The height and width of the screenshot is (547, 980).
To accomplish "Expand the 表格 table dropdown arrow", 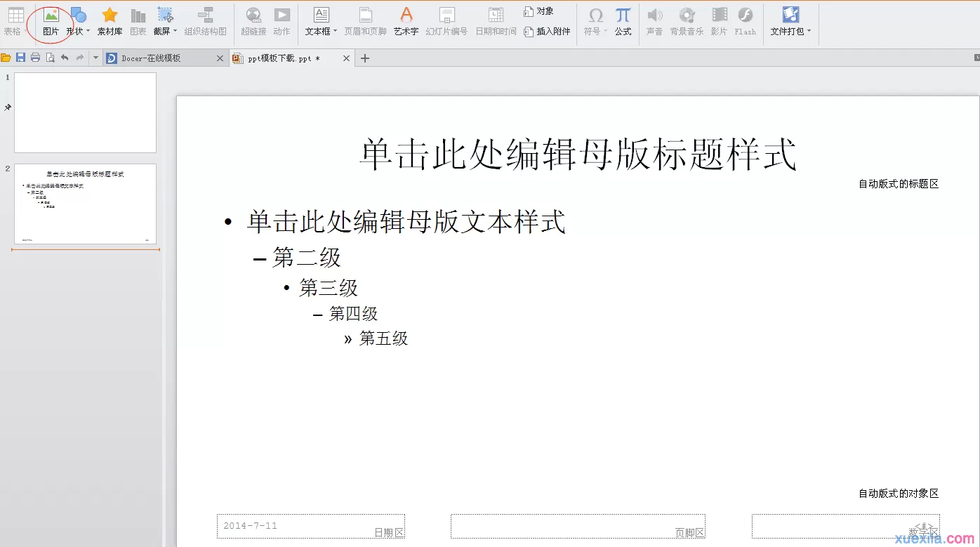I will click(x=25, y=32).
